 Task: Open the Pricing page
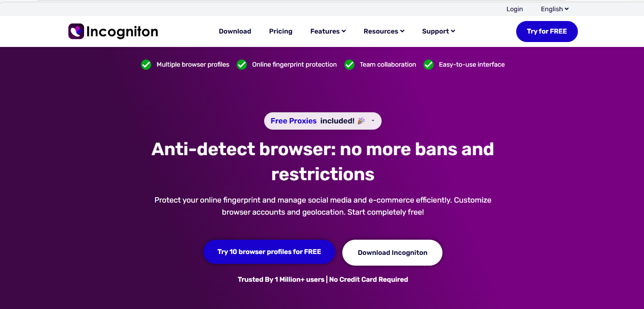[x=281, y=31]
